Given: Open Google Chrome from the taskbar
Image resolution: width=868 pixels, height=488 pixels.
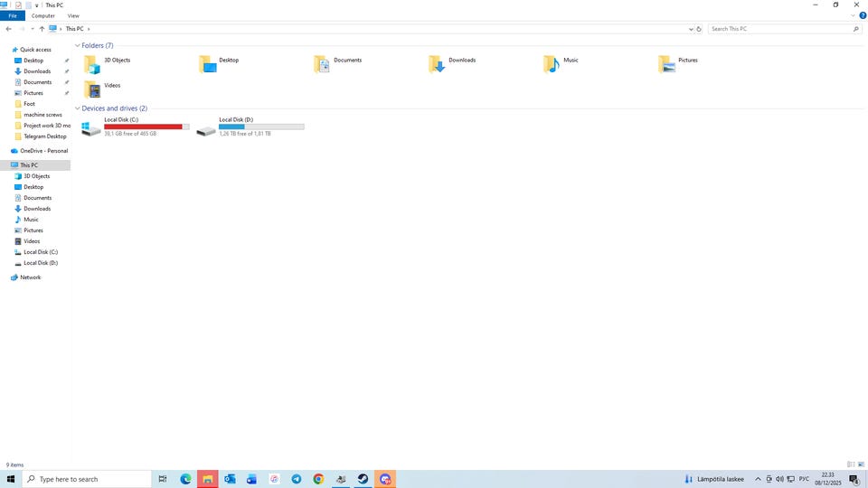Looking at the screenshot, I should (318, 479).
